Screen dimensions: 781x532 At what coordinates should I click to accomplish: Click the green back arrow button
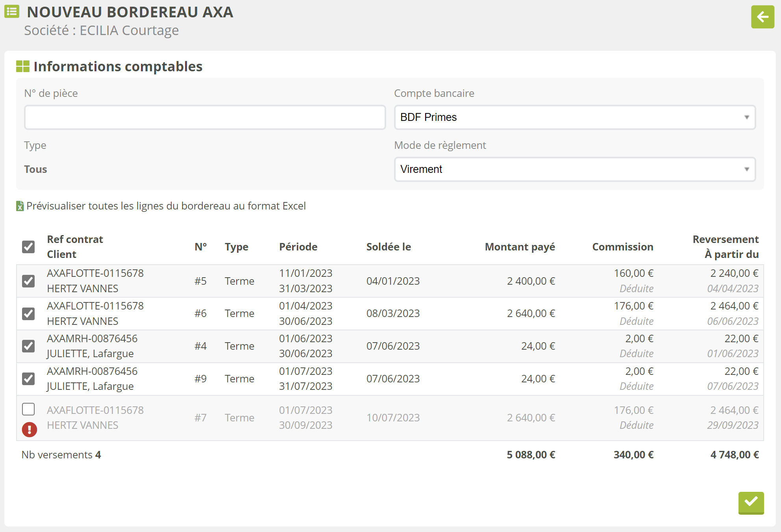[762, 17]
